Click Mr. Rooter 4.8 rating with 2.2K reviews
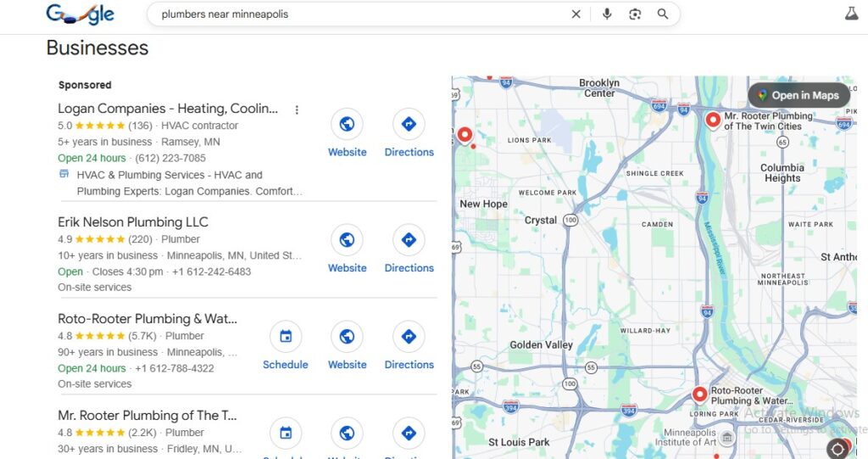868x459 pixels. [x=107, y=433]
